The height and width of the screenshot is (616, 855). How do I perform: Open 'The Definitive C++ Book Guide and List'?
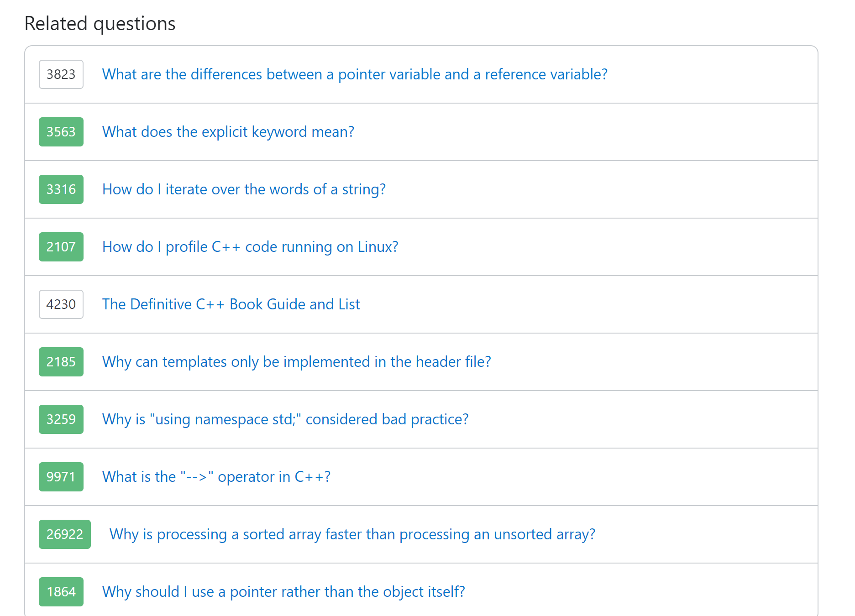click(231, 304)
